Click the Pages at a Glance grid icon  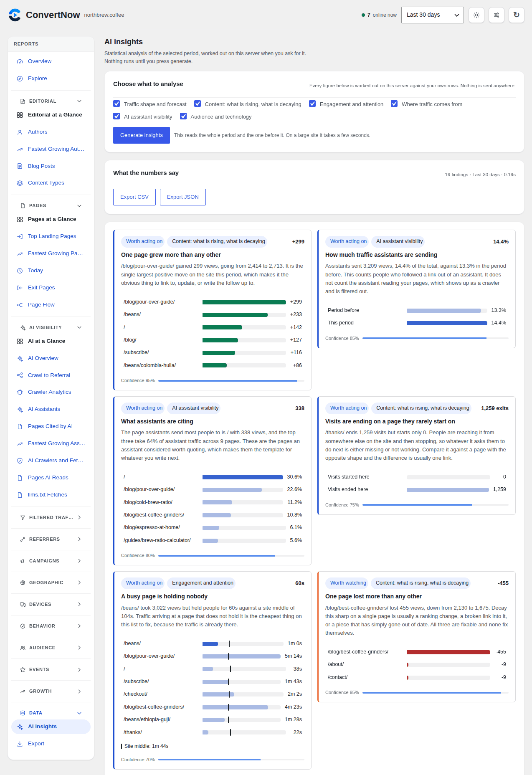coord(20,219)
